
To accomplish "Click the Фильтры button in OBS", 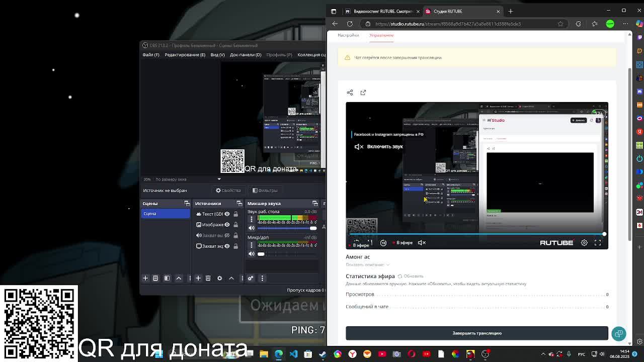I will 265,191.
